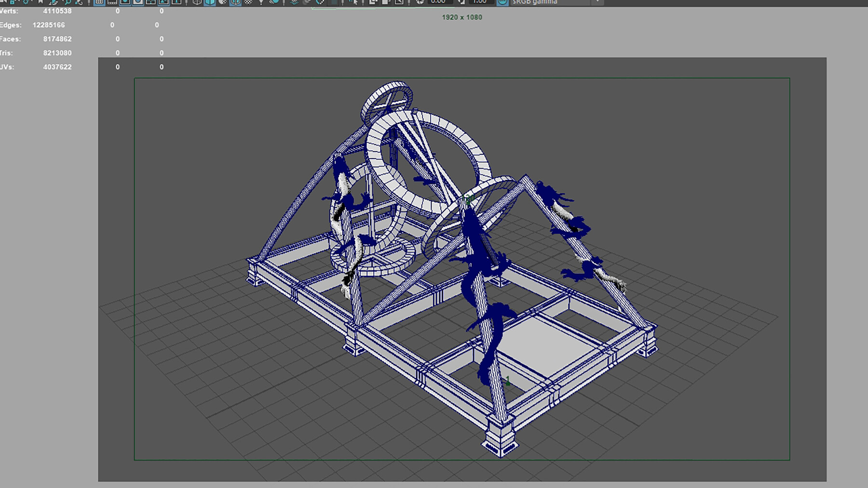Click the Use All Lights bulb icon
The width and height of the screenshot is (868, 488).
(x=261, y=2)
